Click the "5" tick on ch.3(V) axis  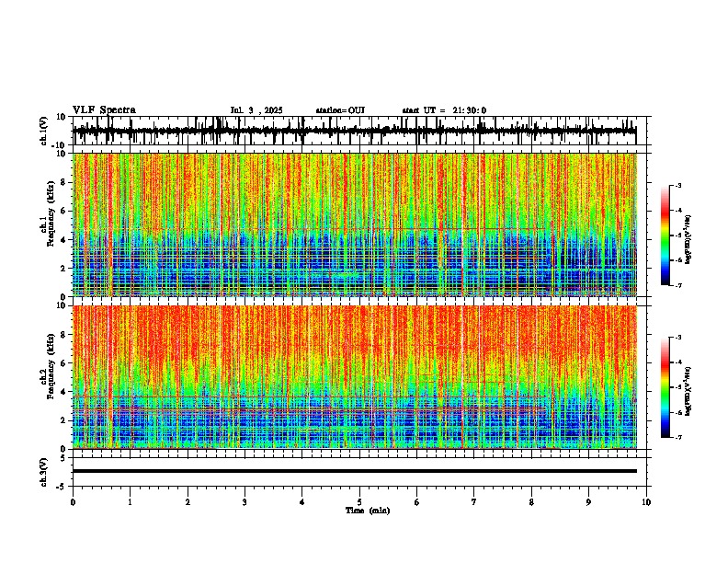[x=64, y=457]
